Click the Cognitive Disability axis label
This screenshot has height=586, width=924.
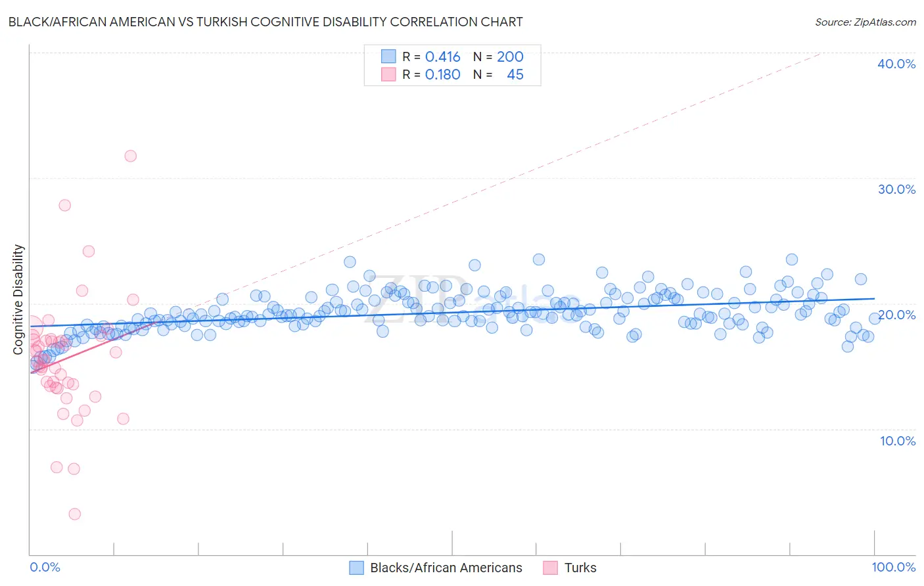coord(18,300)
